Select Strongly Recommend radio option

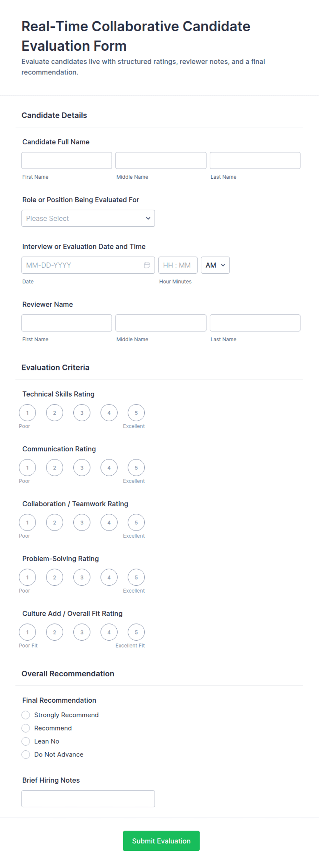click(26, 715)
